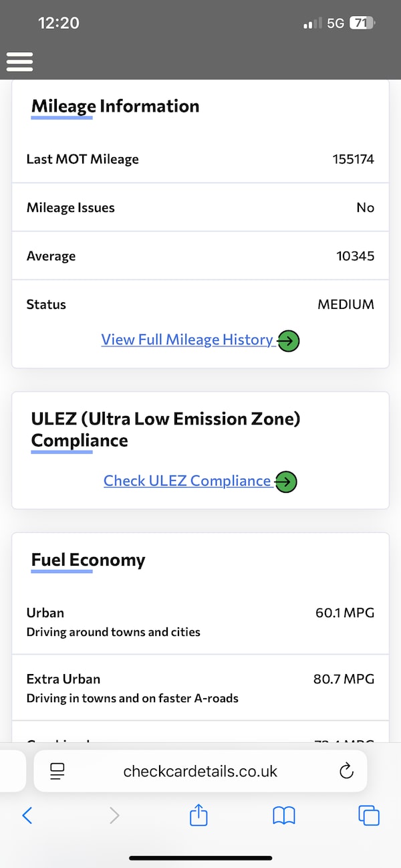The width and height of the screenshot is (401, 868).
Task: Tap the Extra Urban fuel economy row
Action: coord(200,687)
